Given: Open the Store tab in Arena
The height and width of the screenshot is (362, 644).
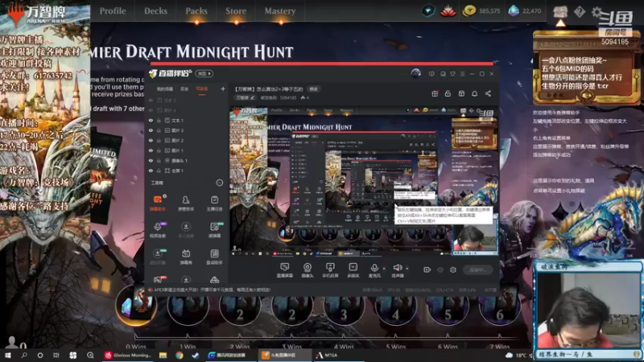Looking at the screenshot, I should (x=236, y=11).
